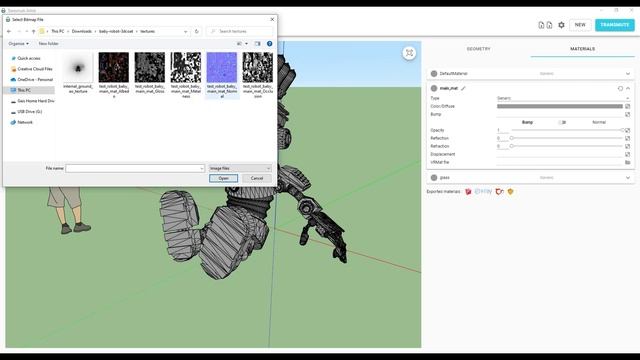Open the material Type dropdown
The height and width of the screenshot is (360, 640).
tap(563, 98)
